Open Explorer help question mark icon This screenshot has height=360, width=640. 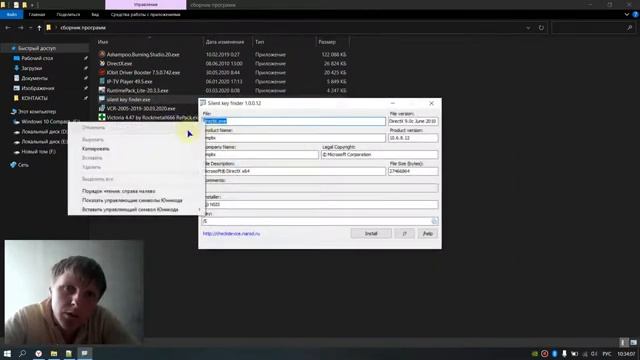(x=635, y=14)
